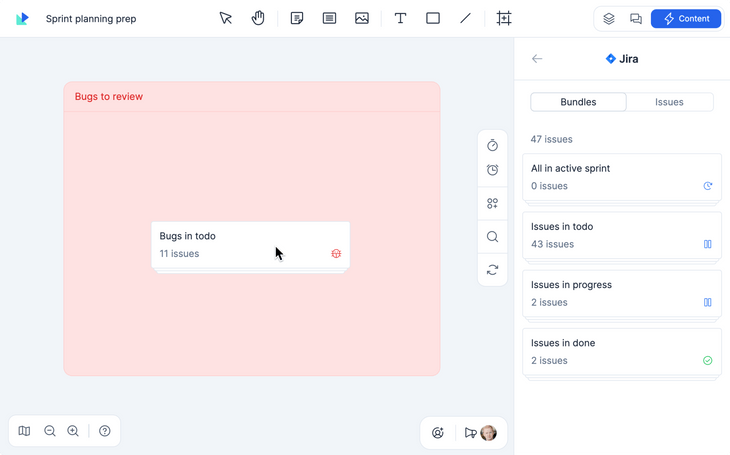Click the Content button

(686, 19)
